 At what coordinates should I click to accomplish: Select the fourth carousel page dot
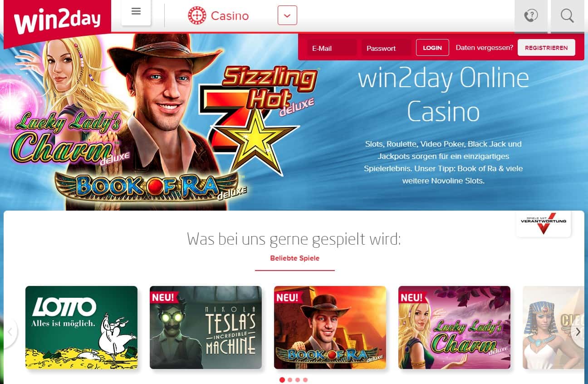coord(305,380)
